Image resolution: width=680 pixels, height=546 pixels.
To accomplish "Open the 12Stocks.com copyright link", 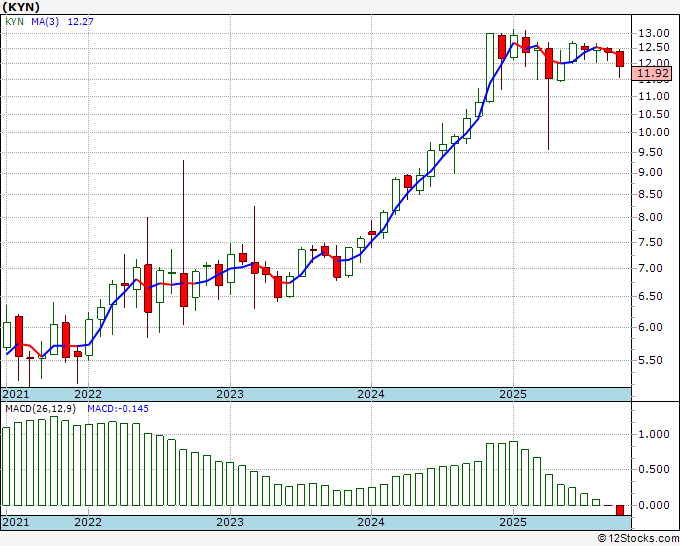I will 636,539.
